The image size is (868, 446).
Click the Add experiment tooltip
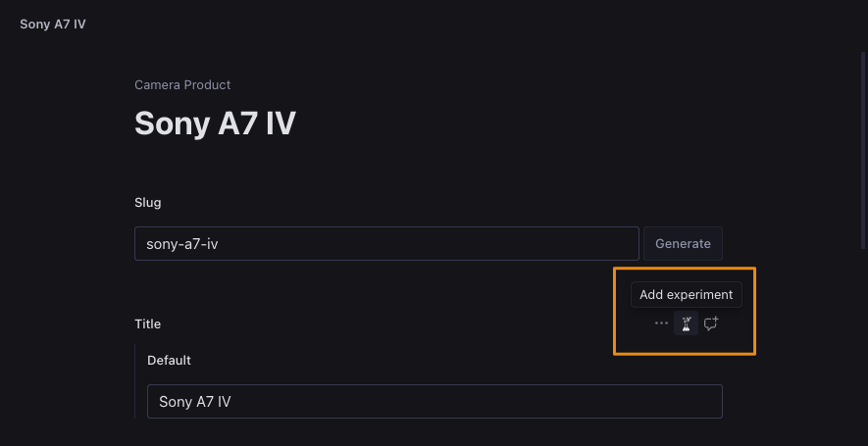click(x=687, y=294)
